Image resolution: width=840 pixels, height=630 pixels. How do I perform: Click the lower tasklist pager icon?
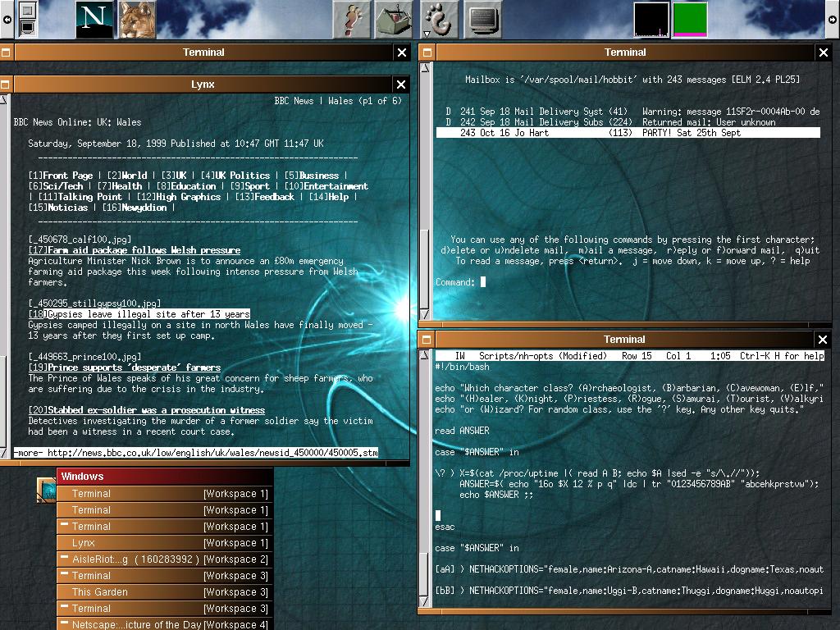coord(27,27)
